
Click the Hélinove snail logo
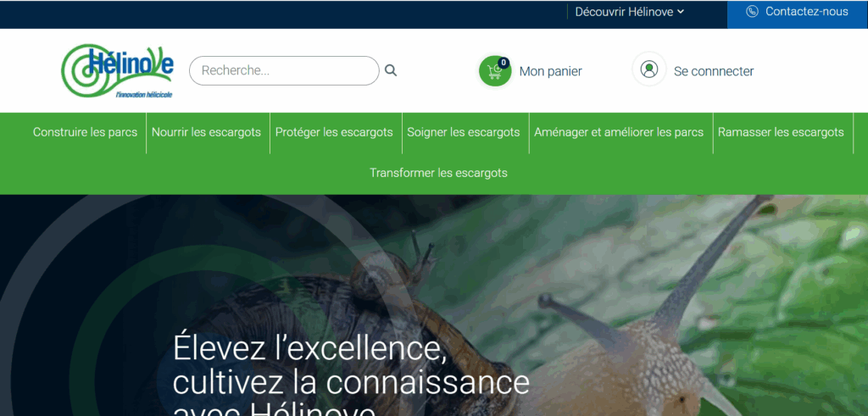[117, 71]
